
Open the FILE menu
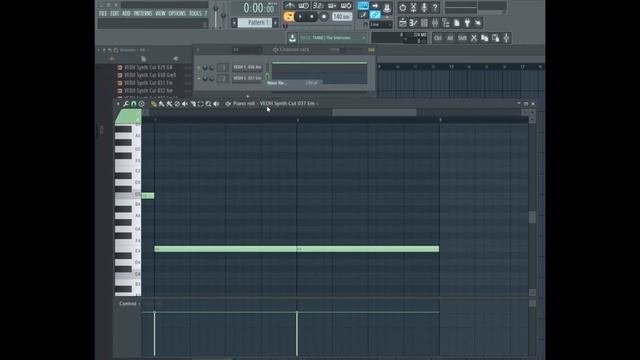103,13
